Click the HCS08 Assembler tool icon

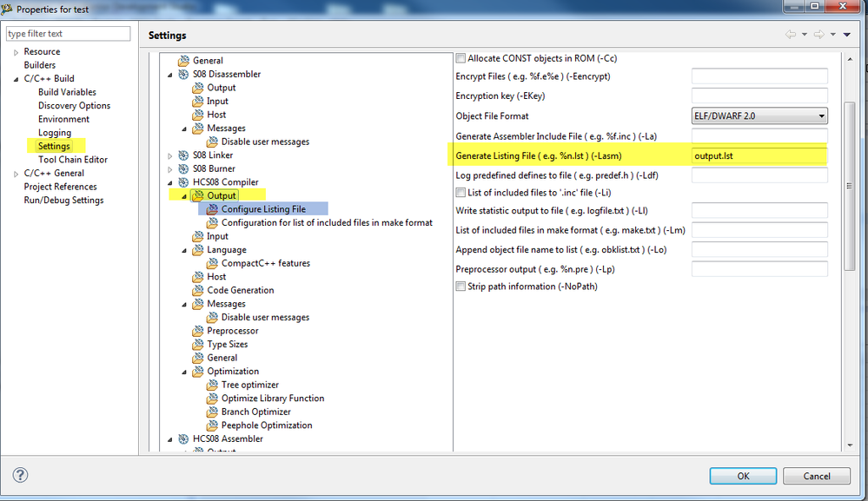click(x=183, y=439)
